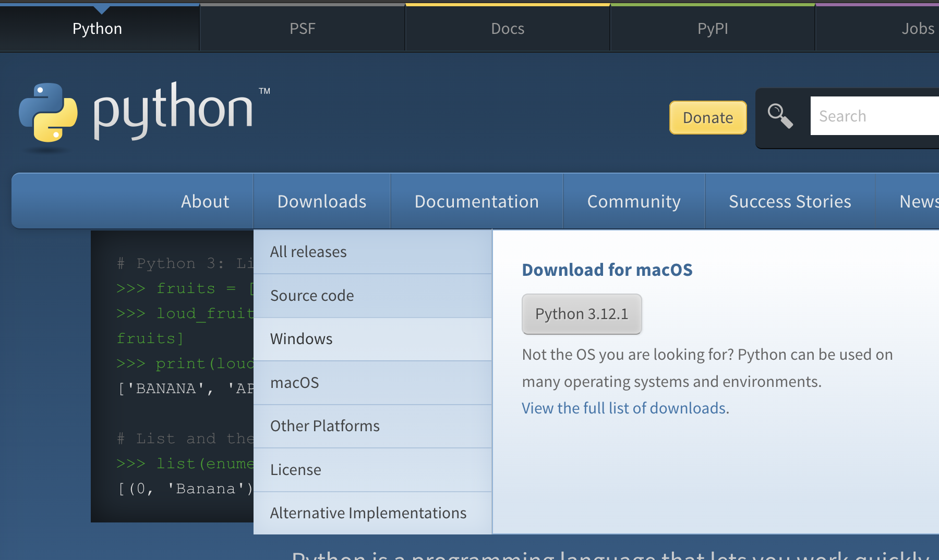
Task: Select License in Downloads menu
Action: point(372,470)
